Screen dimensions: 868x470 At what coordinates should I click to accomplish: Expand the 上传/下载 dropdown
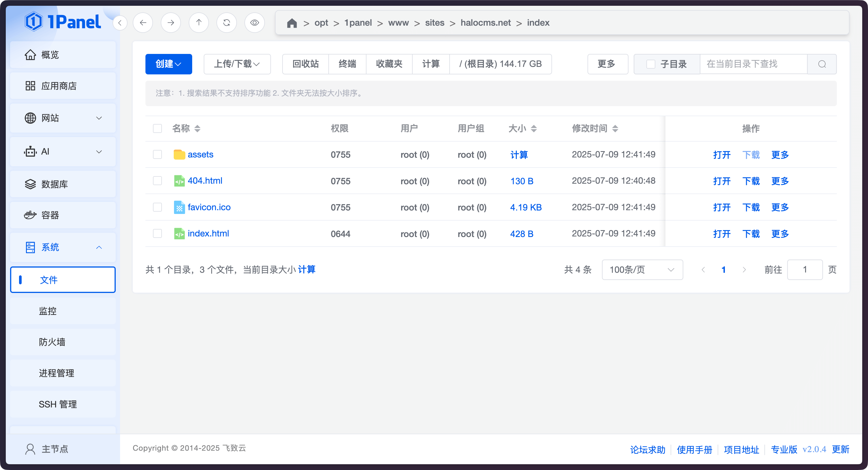point(237,64)
